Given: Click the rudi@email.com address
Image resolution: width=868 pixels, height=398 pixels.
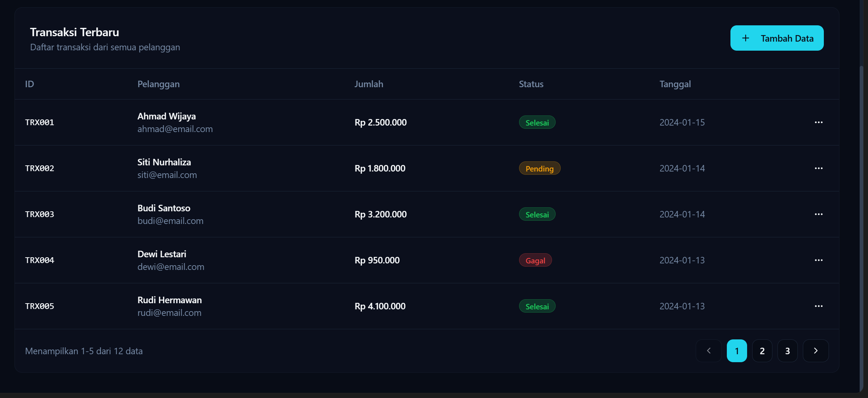Looking at the screenshot, I should point(169,313).
